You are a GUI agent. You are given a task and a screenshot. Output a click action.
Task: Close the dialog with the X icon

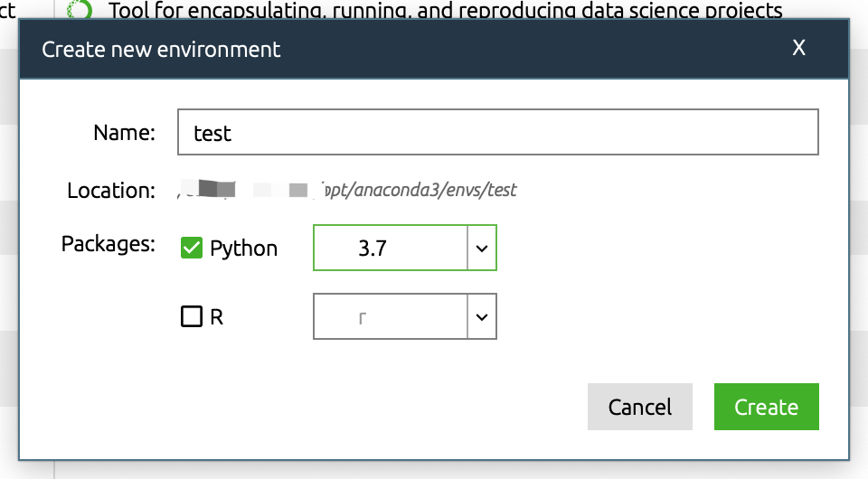(798, 48)
